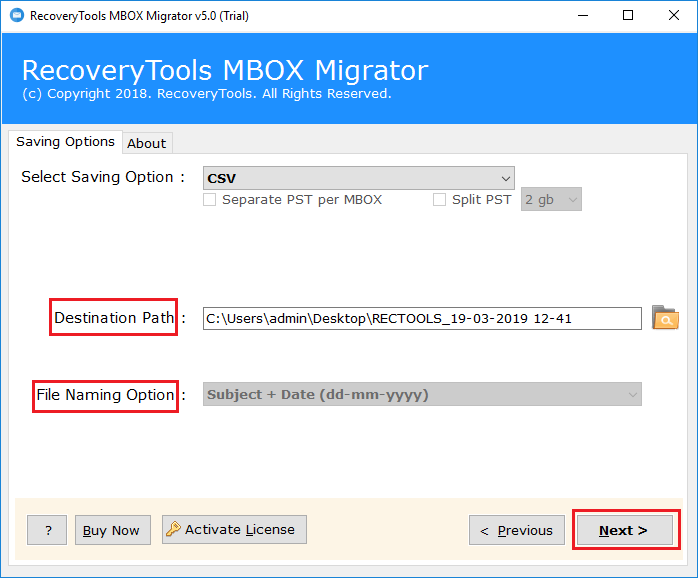Screen dimensions: 698x578
Task: Click the RecoveryTools MBOX Migrator banner title
Action: 225,70
